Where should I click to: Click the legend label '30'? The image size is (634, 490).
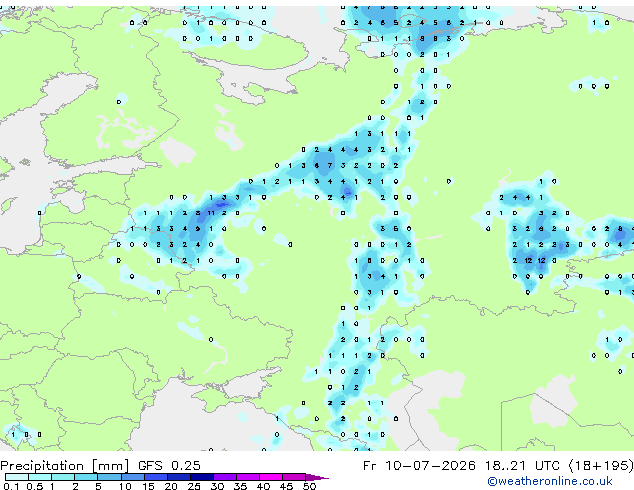click(x=217, y=486)
